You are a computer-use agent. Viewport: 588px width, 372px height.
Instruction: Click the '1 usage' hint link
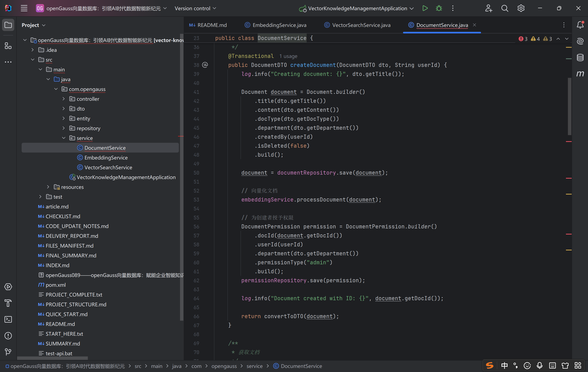[x=288, y=56]
